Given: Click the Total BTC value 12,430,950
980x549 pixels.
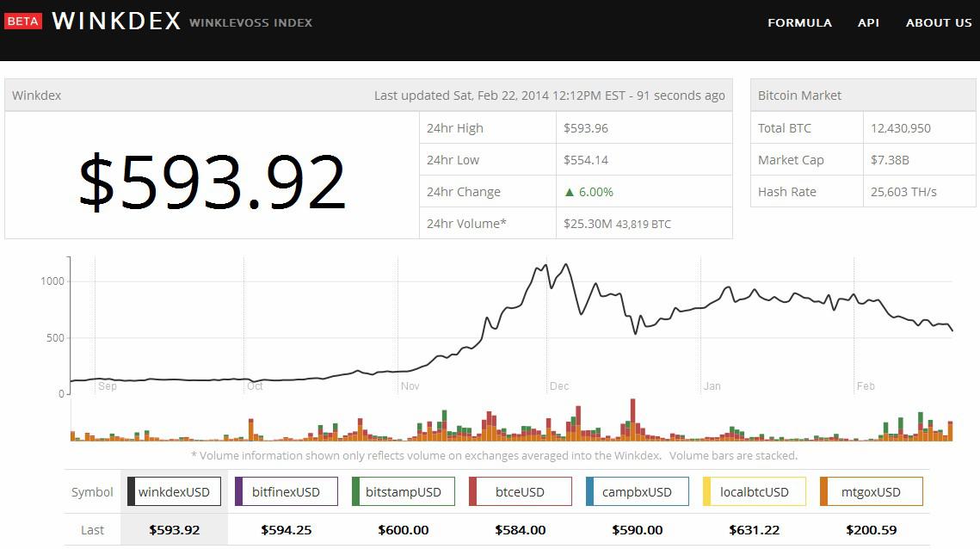Looking at the screenshot, I should [x=901, y=128].
